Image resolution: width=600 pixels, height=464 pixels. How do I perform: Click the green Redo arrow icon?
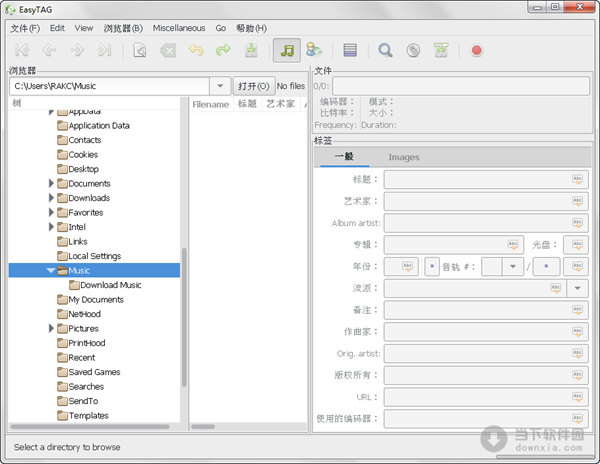[223, 50]
